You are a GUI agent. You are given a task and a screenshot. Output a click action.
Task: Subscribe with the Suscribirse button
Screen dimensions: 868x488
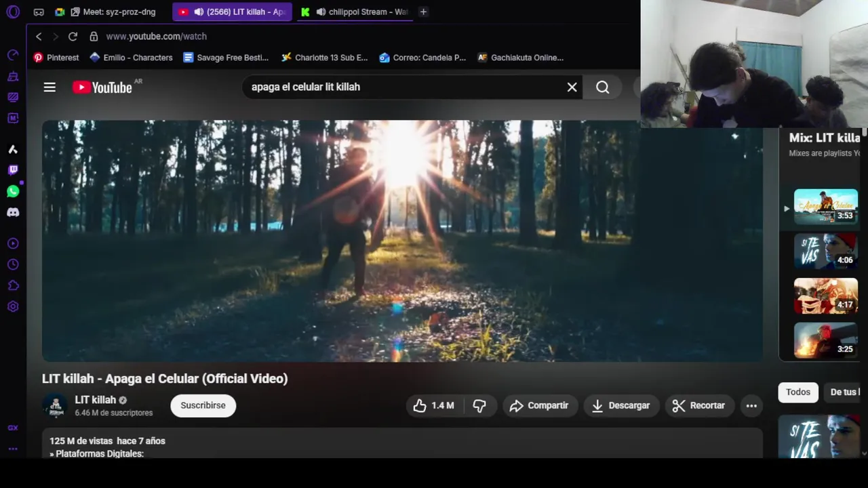pyautogui.click(x=203, y=405)
